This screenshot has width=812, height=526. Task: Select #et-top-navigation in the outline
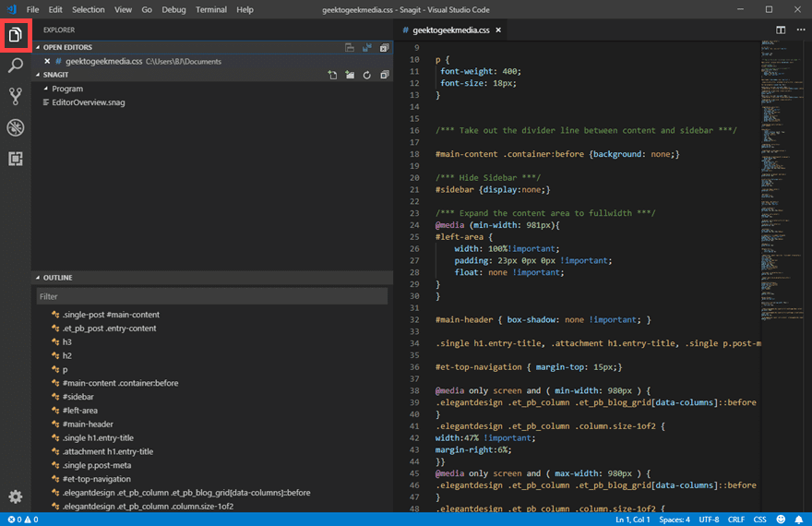coord(212,479)
